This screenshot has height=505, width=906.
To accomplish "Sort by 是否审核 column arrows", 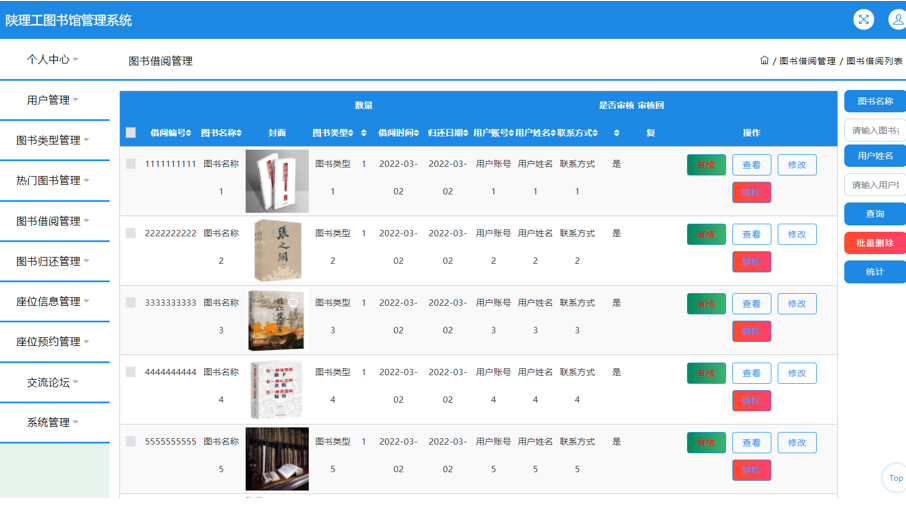I will (617, 133).
